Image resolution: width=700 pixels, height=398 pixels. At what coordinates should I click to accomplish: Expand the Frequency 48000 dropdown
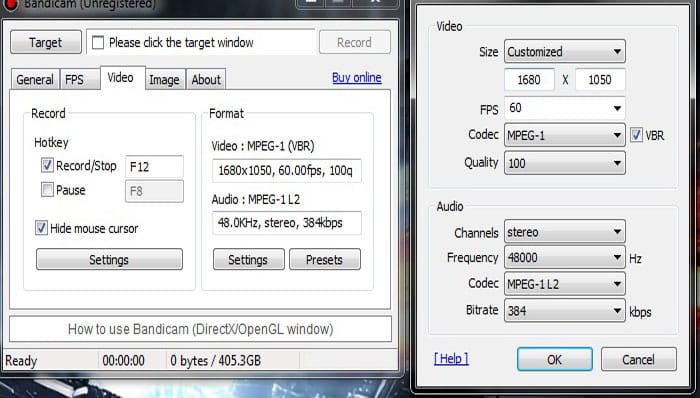[565, 257]
